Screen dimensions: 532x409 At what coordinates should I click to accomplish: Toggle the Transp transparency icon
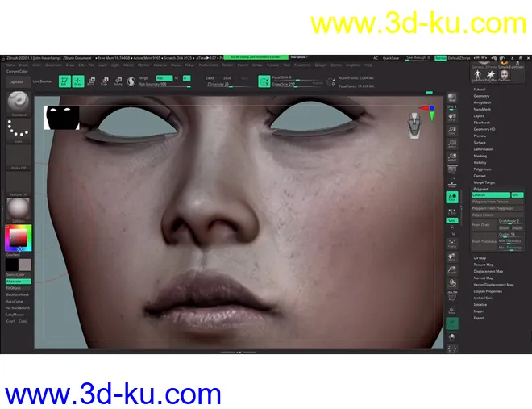(452, 310)
